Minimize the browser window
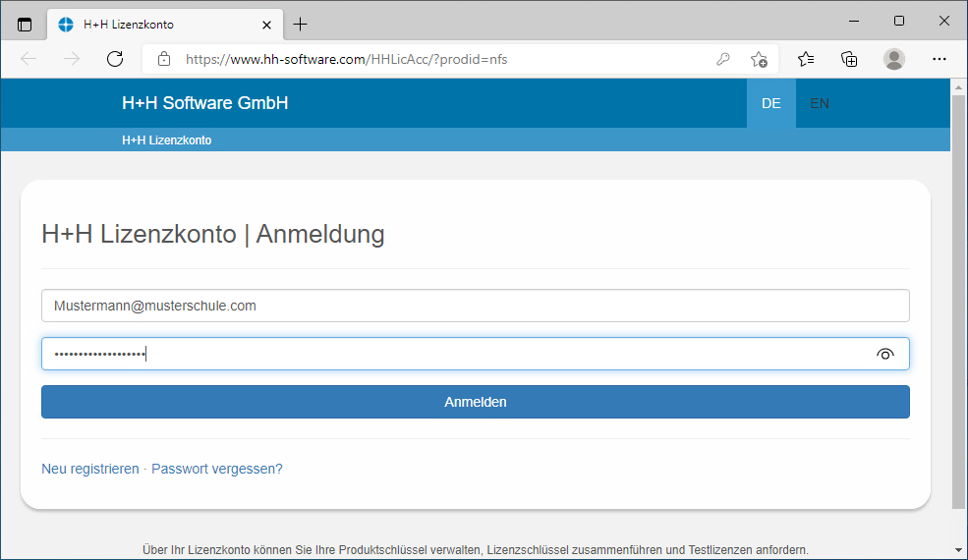 (x=854, y=21)
